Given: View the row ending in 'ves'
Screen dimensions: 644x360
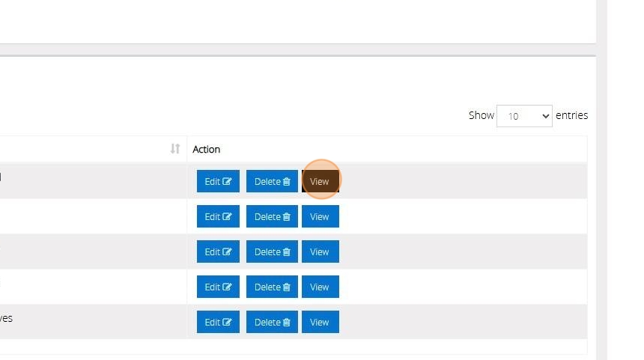Looking at the screenshot, I should click(321, 323).
